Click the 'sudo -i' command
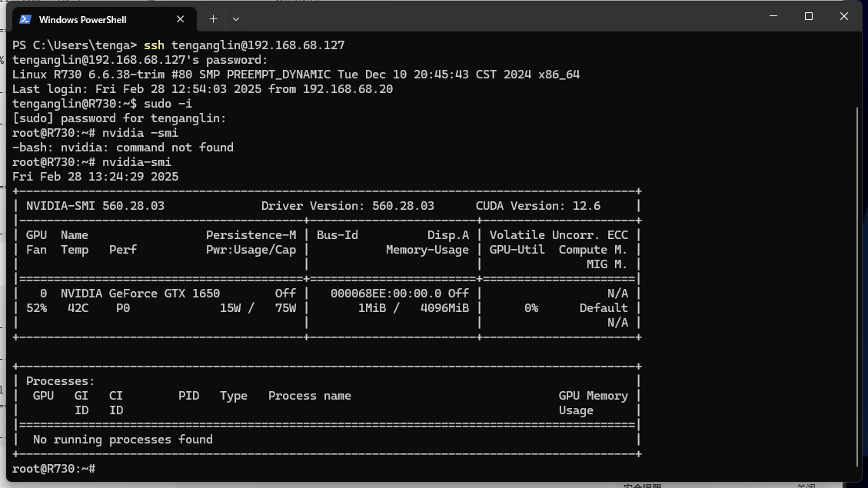The height and width of the screenshot is (488, 868). 168,104
